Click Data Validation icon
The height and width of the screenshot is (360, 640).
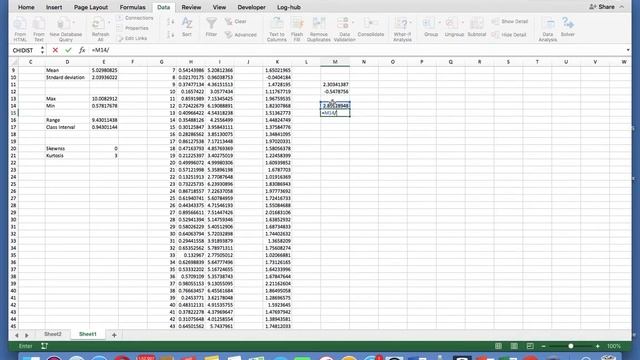click(x=343, y=24)
